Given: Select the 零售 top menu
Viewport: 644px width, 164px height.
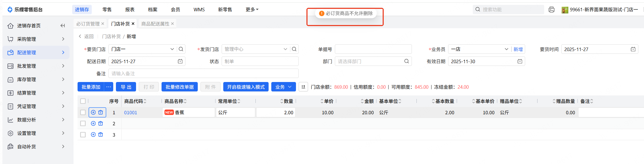Looking at the screenshot, I should (107, 10).
